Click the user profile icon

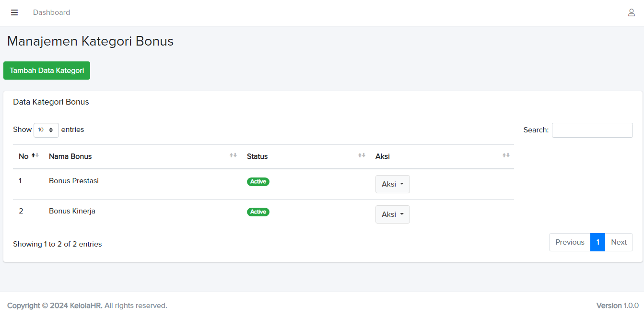click(632, 12)
